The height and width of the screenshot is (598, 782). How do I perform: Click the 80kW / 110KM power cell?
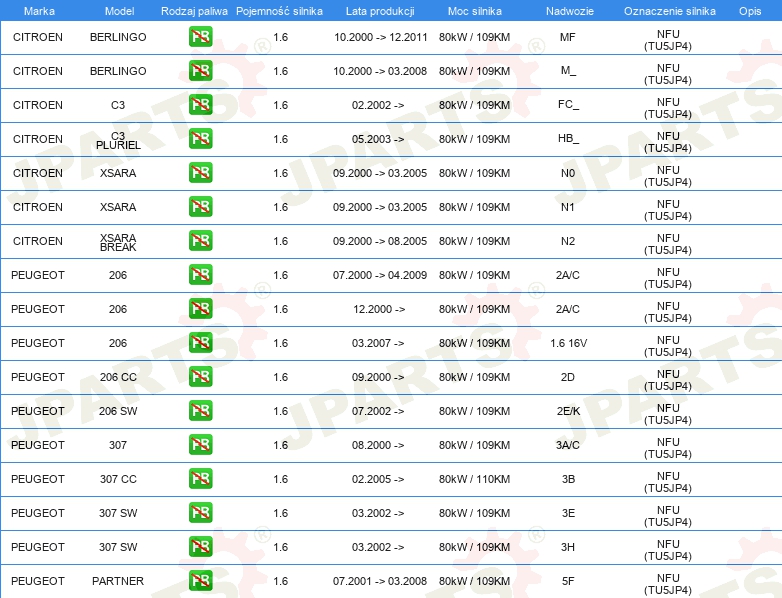pos(475,479)
